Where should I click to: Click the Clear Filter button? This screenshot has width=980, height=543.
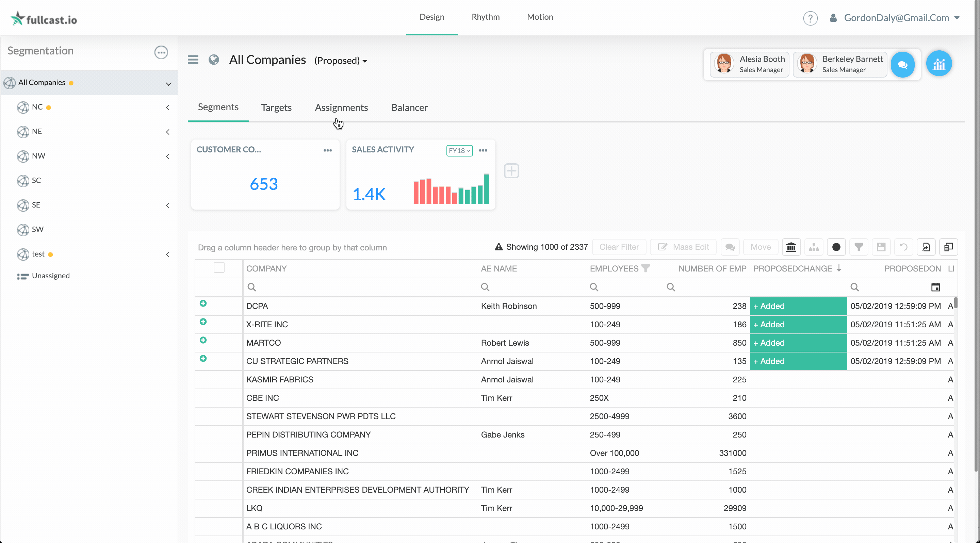(x=619, y=247)
